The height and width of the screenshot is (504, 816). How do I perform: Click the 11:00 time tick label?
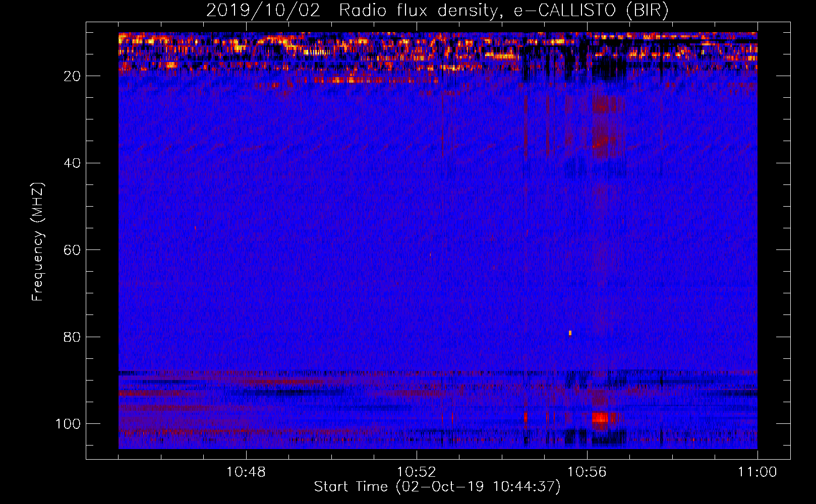click(757, 472)
